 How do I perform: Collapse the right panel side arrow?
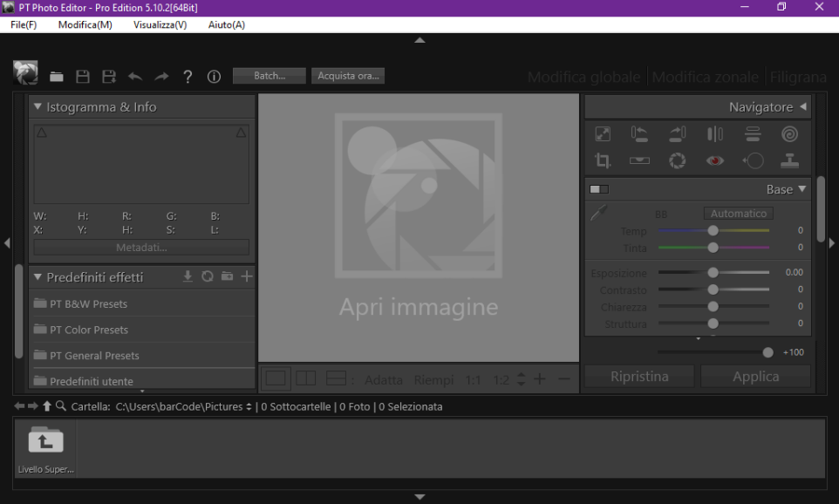[x=831, y=243]
